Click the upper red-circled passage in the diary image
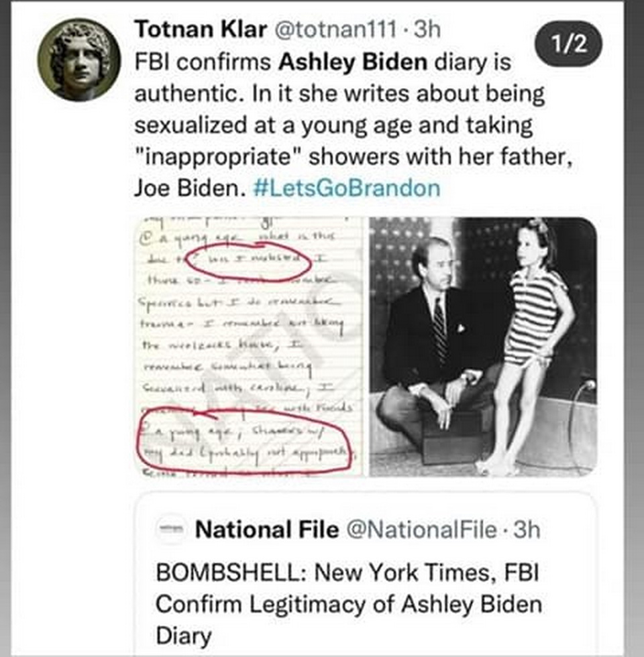Image resolution: width=644 pixels, height=657 pixels. click(247, 260)
